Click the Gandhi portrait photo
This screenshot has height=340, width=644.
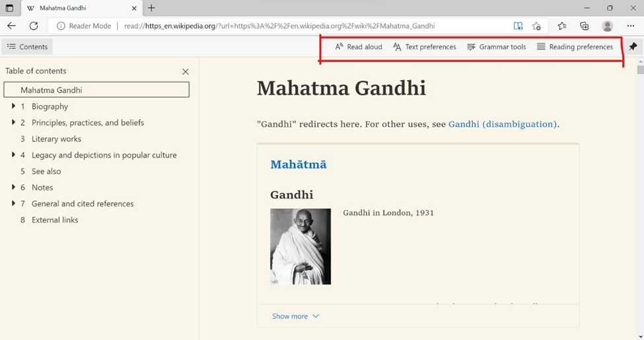[301, 246]
